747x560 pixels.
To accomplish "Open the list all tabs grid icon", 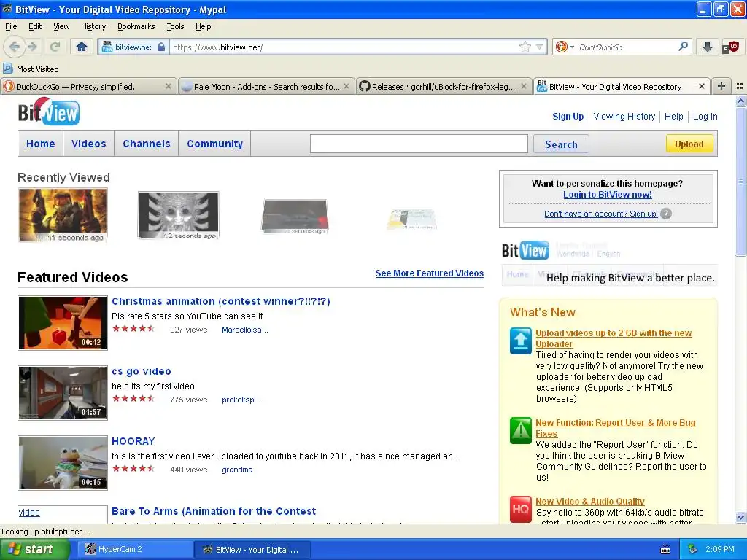I will pyautogui.click(x=740, y=86).
